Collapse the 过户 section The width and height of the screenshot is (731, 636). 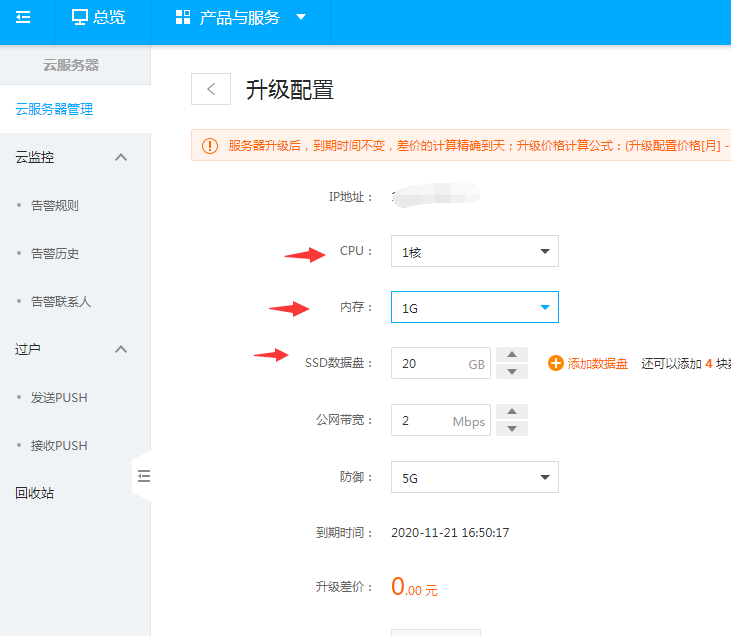coord(121,350)
